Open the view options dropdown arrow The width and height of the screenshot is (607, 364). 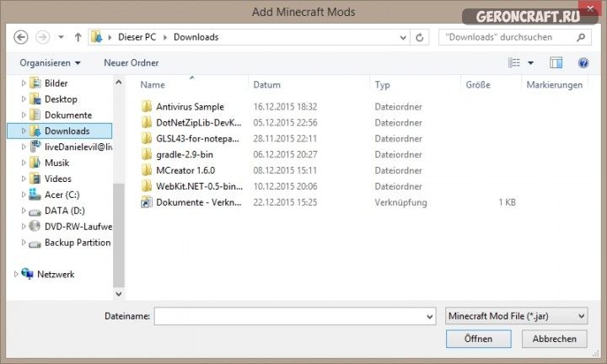(530, 63)
